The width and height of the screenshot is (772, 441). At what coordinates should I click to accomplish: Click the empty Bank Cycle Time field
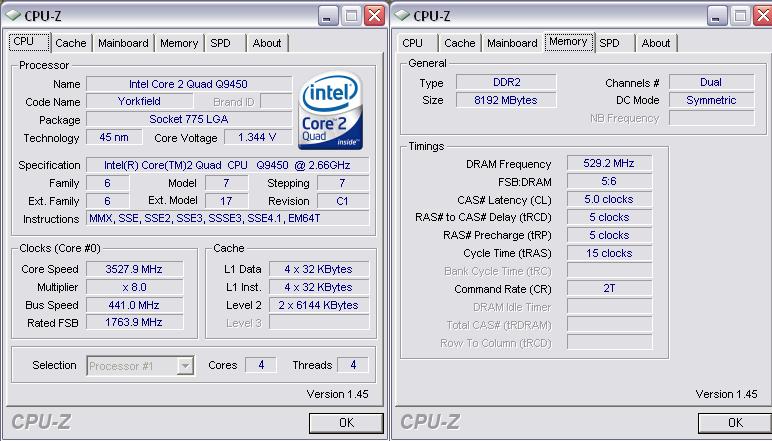pos(610,270)
